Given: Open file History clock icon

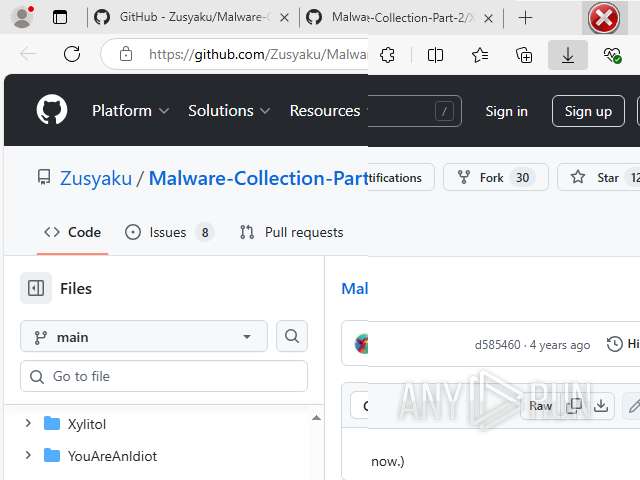Looking at the screenshot, I should [615, 344].
